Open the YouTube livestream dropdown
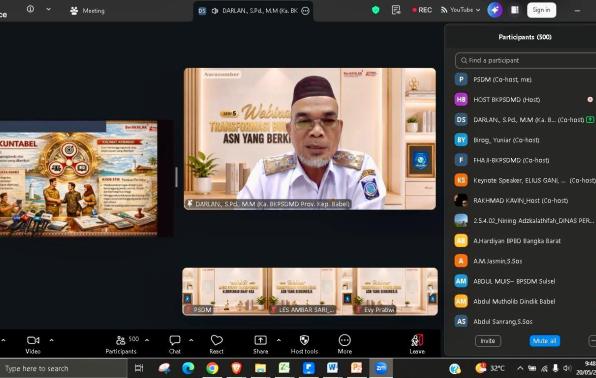 pyautogui.click(x=460, y=10)
